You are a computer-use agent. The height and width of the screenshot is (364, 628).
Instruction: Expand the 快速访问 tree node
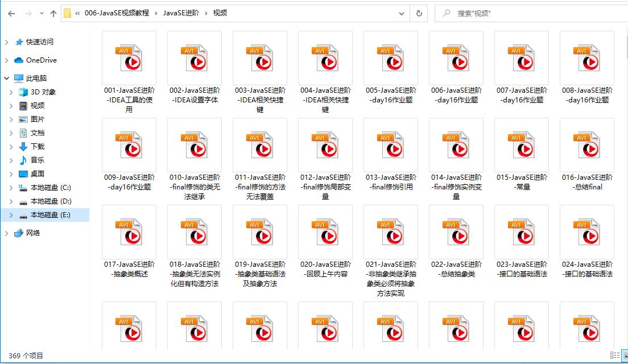[x=6, y=42]
